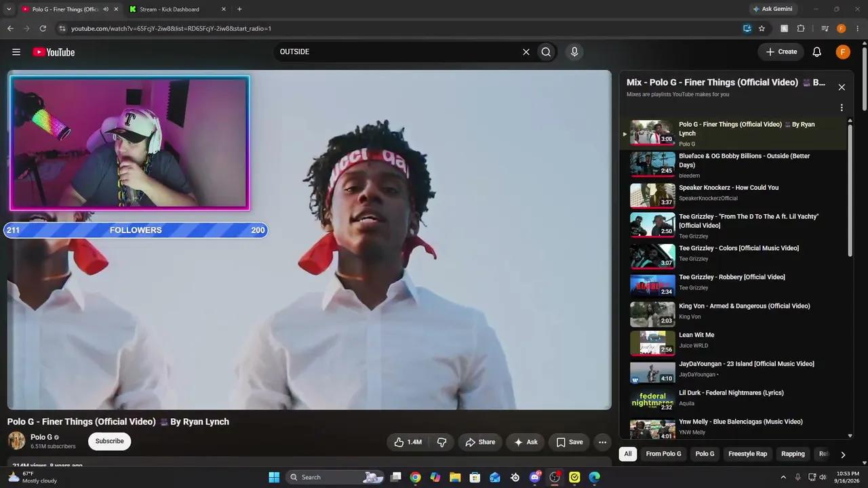Screen dimensions: 868x488
Task: Play Blueface Outside (Better Days) from mix
Action: pyautogui.click(x=734, y=165)
